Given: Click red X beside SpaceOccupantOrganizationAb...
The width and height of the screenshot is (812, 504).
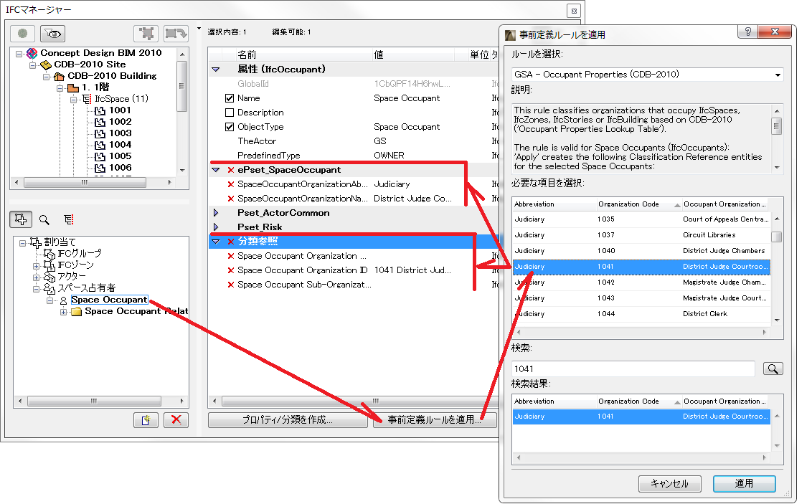Looking at the screenshot, I should pos(231,184).
